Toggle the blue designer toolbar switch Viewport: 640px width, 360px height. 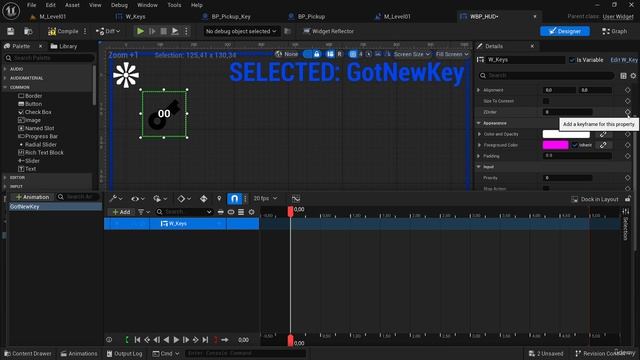308,54
